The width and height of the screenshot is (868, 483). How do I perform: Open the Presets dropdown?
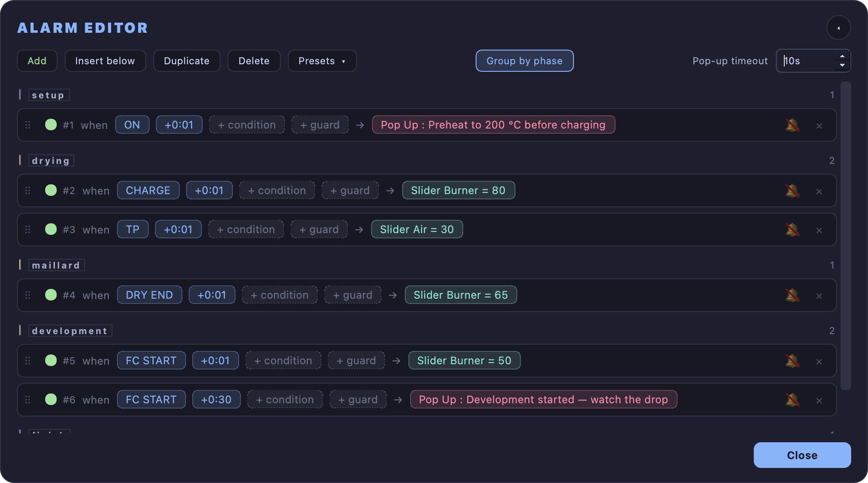click(x=322, y=61)
